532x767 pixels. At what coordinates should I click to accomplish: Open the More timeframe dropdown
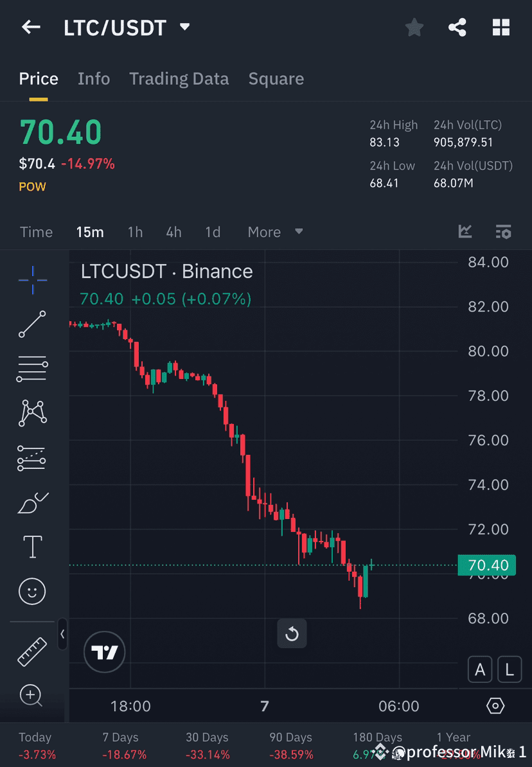274,232
